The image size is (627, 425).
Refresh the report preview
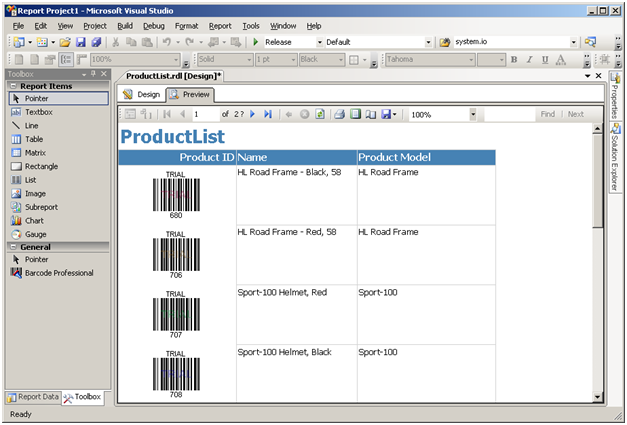[x=320, y=114]
